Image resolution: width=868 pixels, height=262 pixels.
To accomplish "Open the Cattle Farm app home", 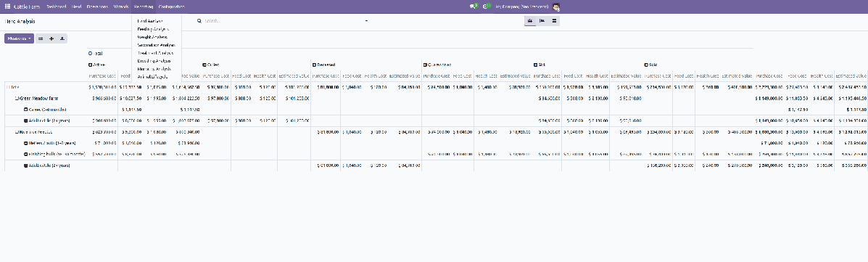I will pos(26,7).
